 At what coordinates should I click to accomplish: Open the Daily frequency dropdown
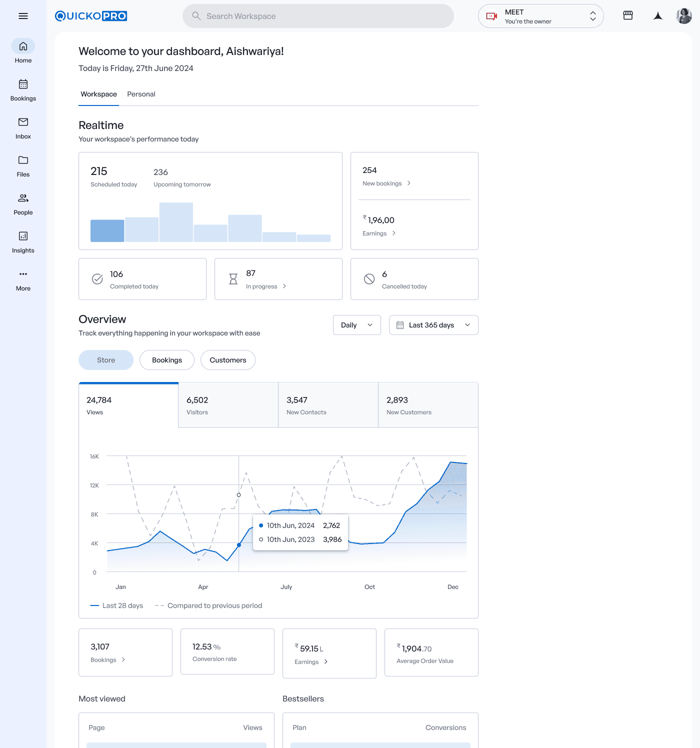click(356, 325)
